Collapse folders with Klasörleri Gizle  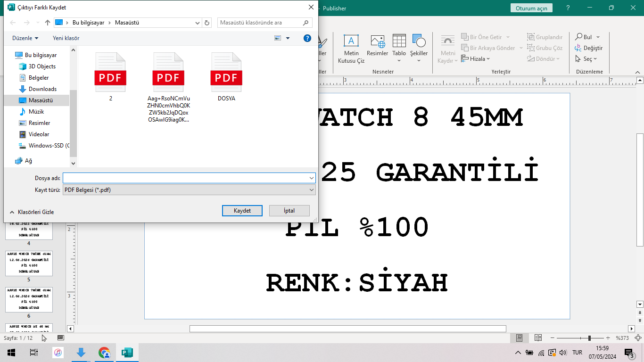tap(32, 212)
